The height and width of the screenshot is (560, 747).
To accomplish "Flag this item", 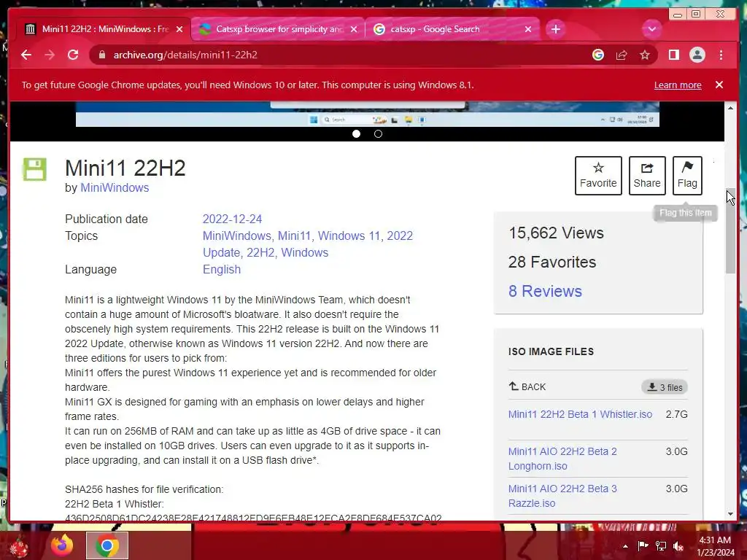I will tap(687, 175).
